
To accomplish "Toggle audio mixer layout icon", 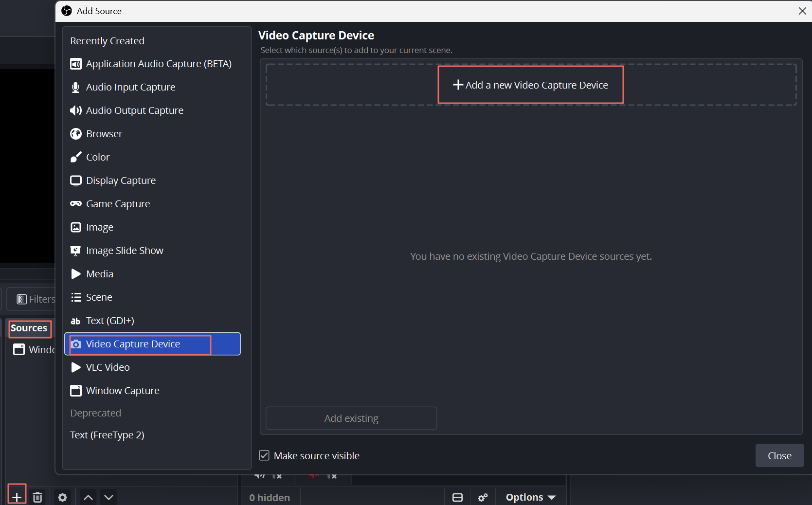I will [458, 497].
